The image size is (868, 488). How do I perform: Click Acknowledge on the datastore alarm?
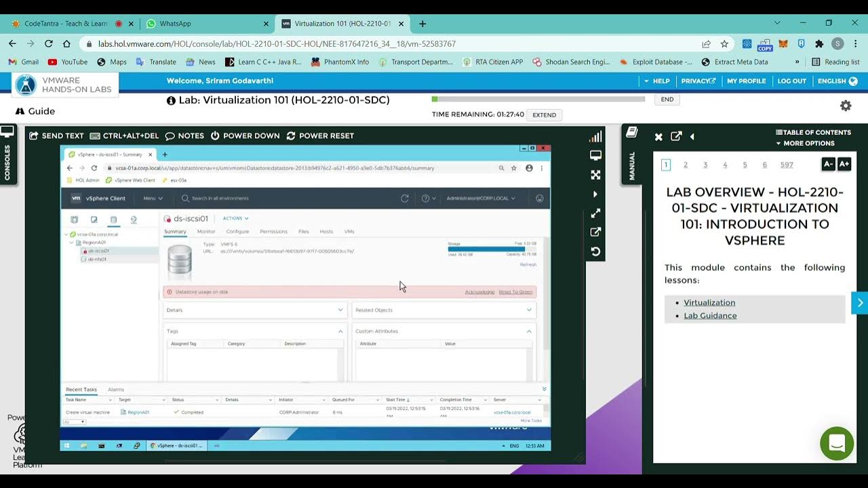[479, 292]
